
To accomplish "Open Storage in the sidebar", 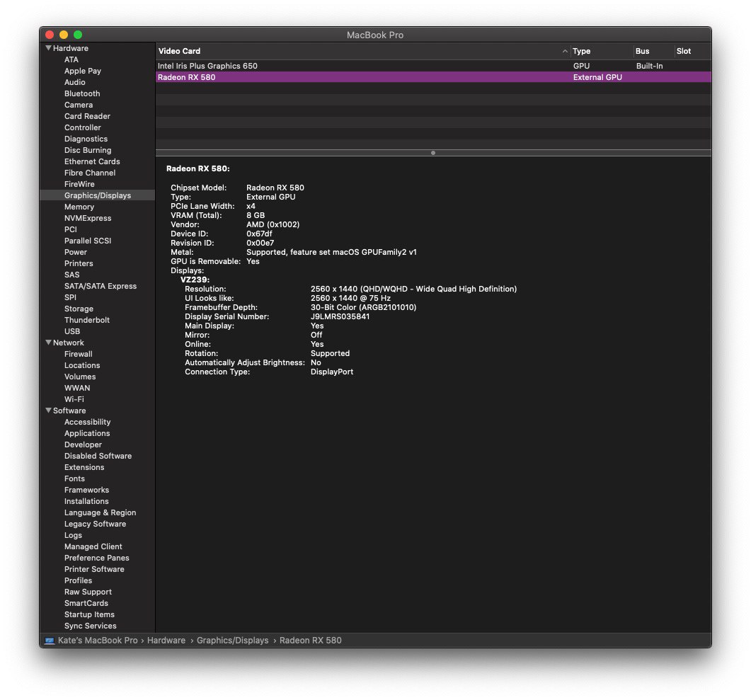I will coord(79,309).
